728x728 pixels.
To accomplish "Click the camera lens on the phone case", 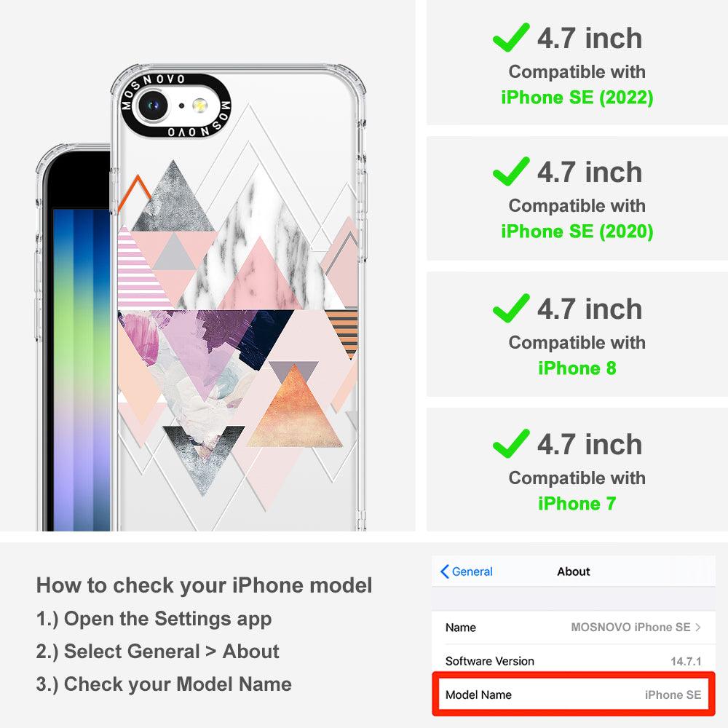I will (152, 106).
